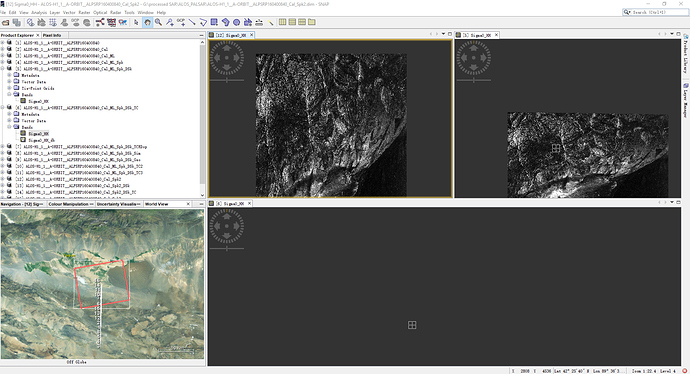Image resolution: width=690 pixels, height=374 pixels.
Task: Switch to Colour Manipulation tab
Action: (x=69, y=204)
